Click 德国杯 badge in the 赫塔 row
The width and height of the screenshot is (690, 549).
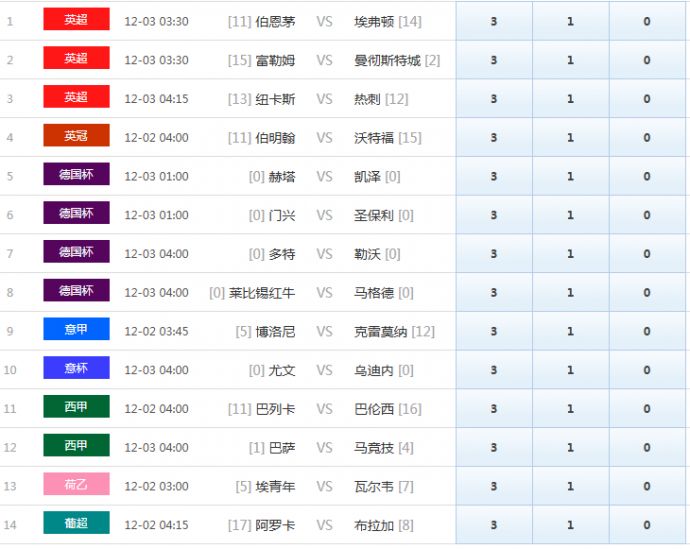(x=76, y=175)
